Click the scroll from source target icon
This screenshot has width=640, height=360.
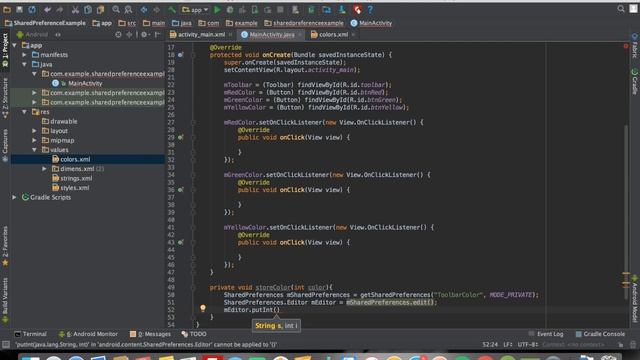pos(118,35)
